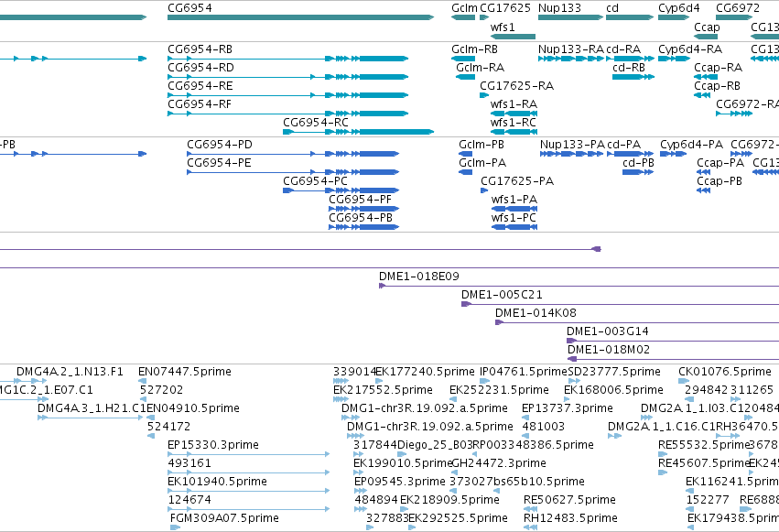The height and width of the screenshot is (532, 779).
Task: Click the wfs1-RA transcript label
Action: [514, 104]
